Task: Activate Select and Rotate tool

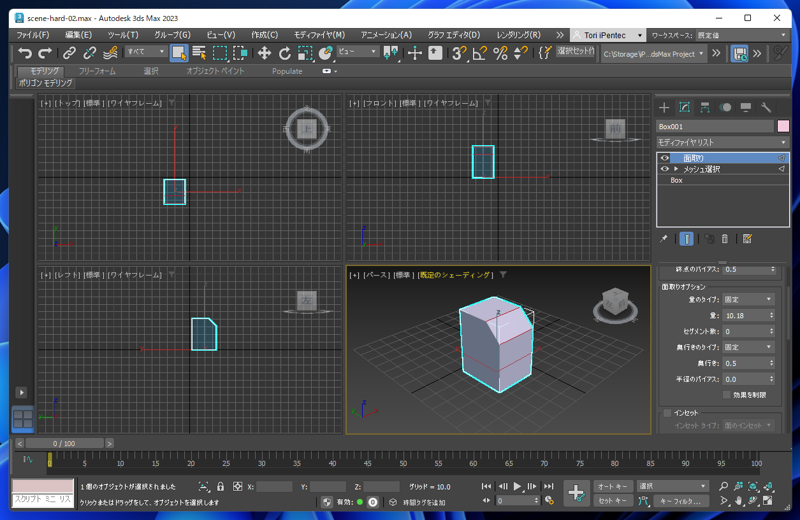Action: (x=284, y=53)
